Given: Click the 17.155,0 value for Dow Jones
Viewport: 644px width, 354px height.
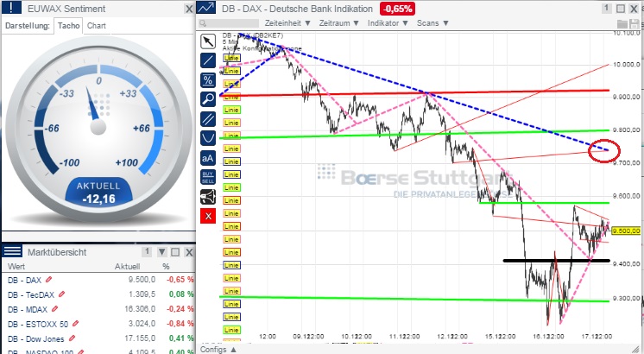Looking at the screenshot, I should 140,338.
